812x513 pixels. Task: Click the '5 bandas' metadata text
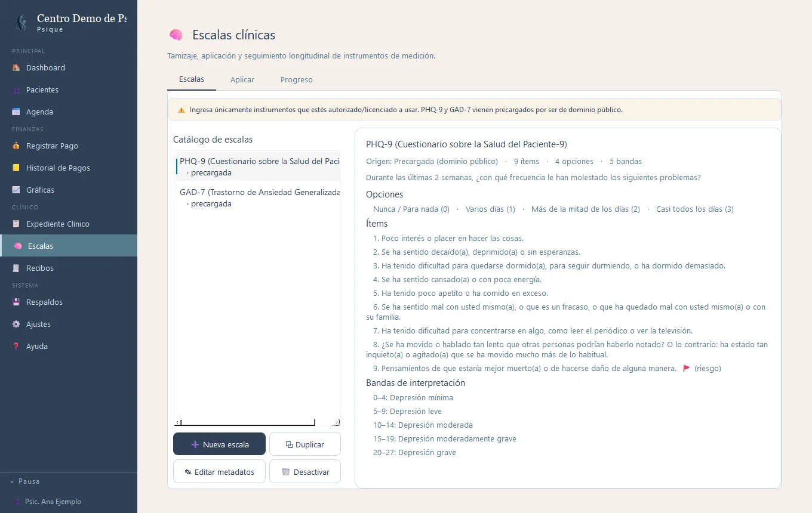click(x=626, y=162)
